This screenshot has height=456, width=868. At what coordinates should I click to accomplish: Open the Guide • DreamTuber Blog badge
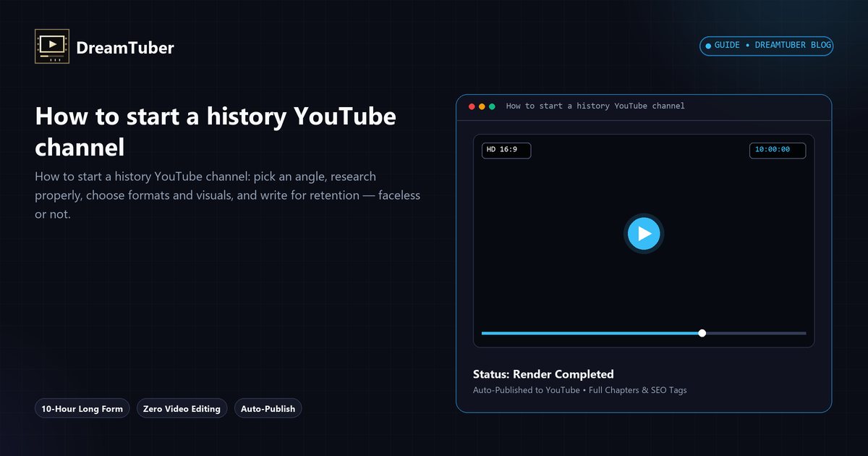[767, 46]
